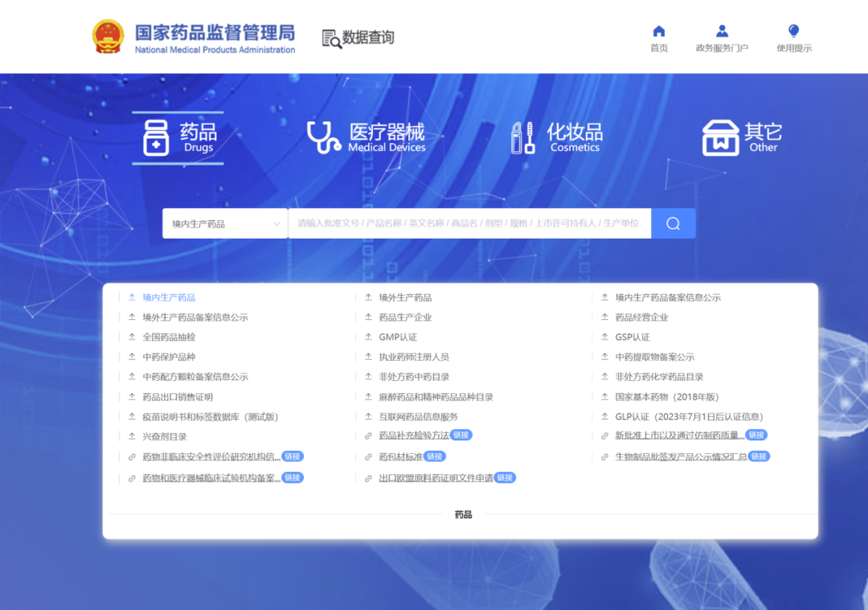Click the upload arrow icon beside 药品出口销售证明
The image size is (868, 610).
click(x=132, y=396)
